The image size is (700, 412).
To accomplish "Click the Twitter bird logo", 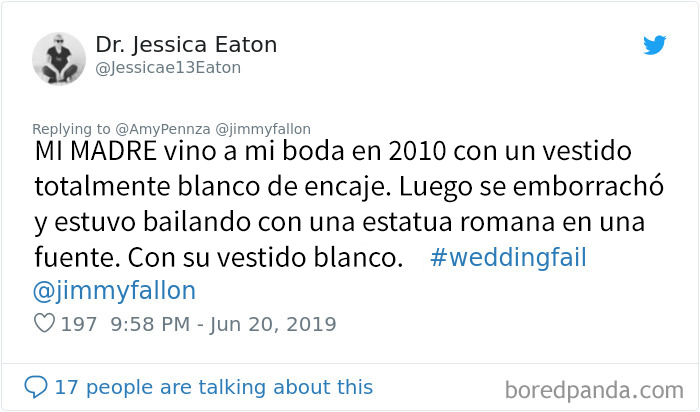I will click(x=654, y=46).
